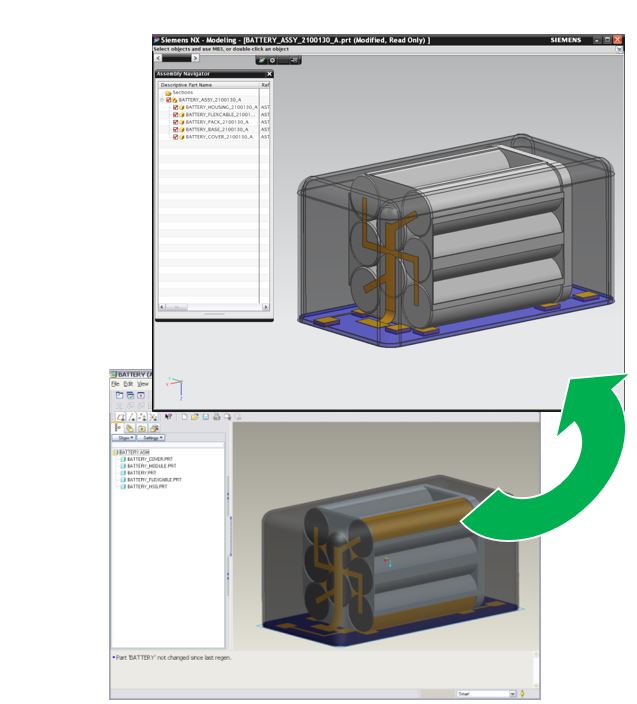The height and width of the screenshot is (704, 637).
Task: Click the Assembly Navigator scroll left arrow
Action: [162, 307]
